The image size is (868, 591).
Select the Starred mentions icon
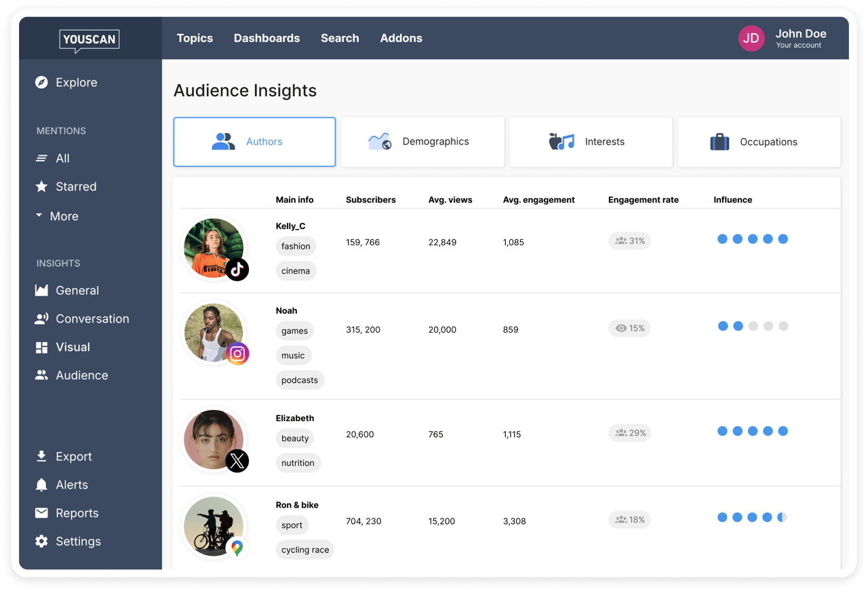point(42,186)
